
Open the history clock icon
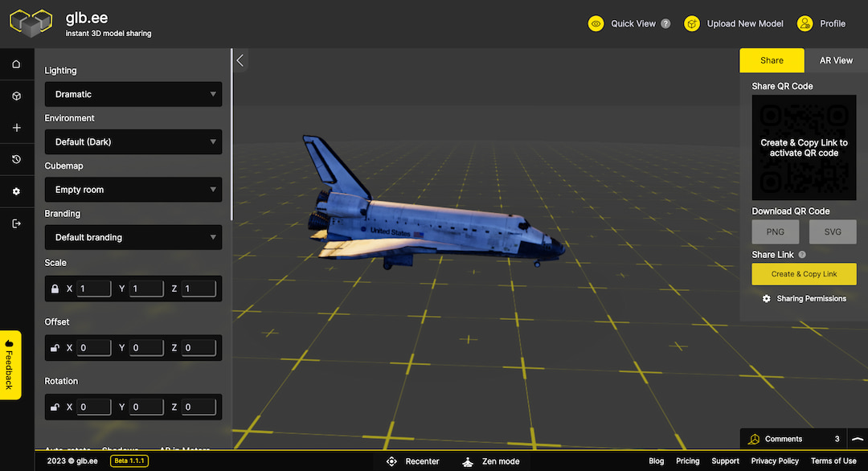(x=16, y=160)
